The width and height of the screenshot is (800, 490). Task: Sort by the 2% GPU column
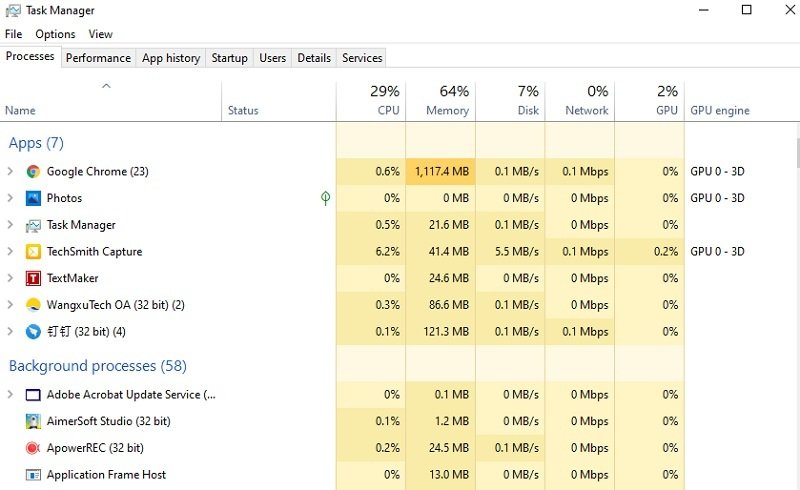[x=649, y=101]
